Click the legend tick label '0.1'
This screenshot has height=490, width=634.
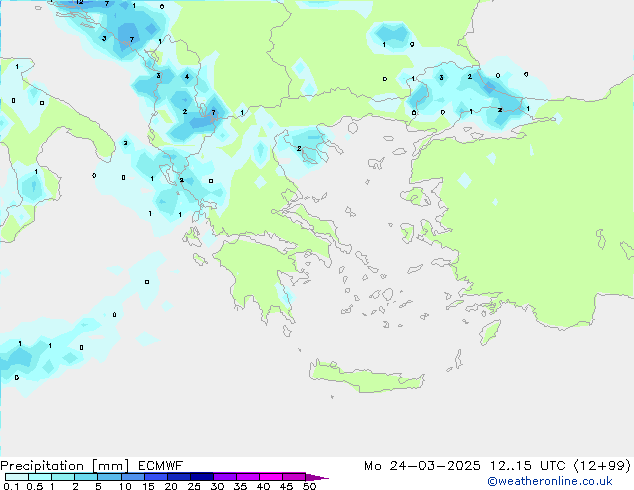pos(11,486)
